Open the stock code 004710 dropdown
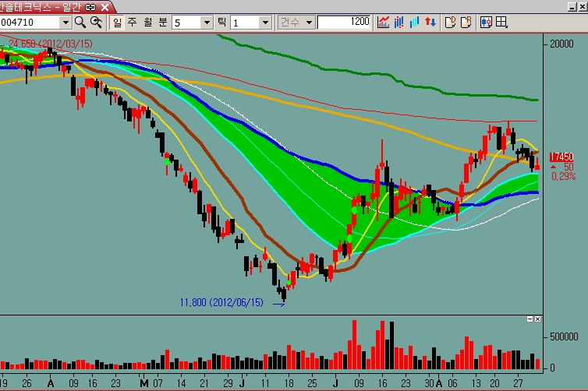 pos(66,22)
